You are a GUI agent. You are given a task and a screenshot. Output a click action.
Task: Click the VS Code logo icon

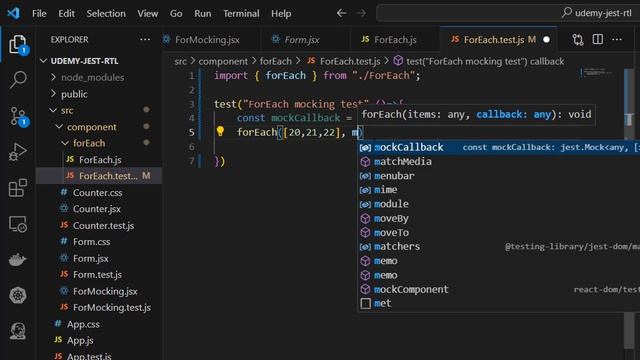(x=13, y=13)
